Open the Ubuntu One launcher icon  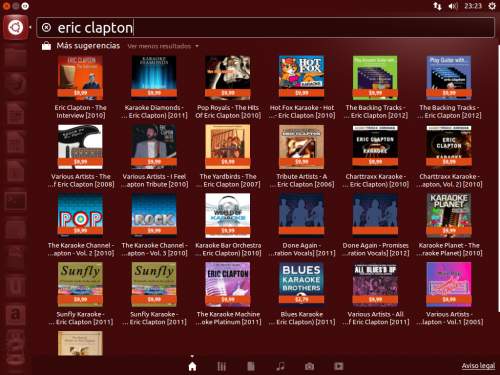point(16,286)
